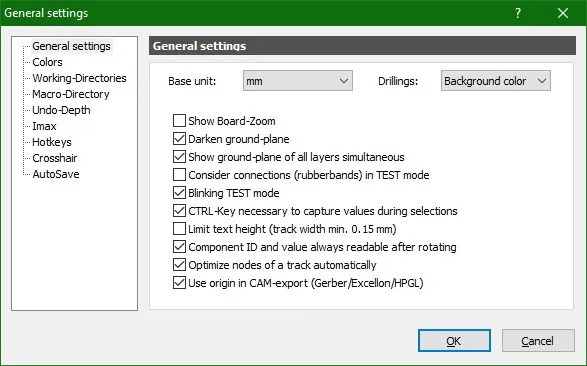Disable Blinking TEST mode checkbox
587x366 pixels.
[x=179, y=193]
